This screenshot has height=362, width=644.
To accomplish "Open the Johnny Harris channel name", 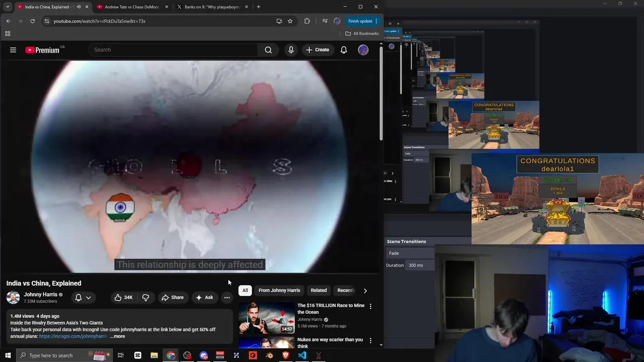I will tap(40, 295).
